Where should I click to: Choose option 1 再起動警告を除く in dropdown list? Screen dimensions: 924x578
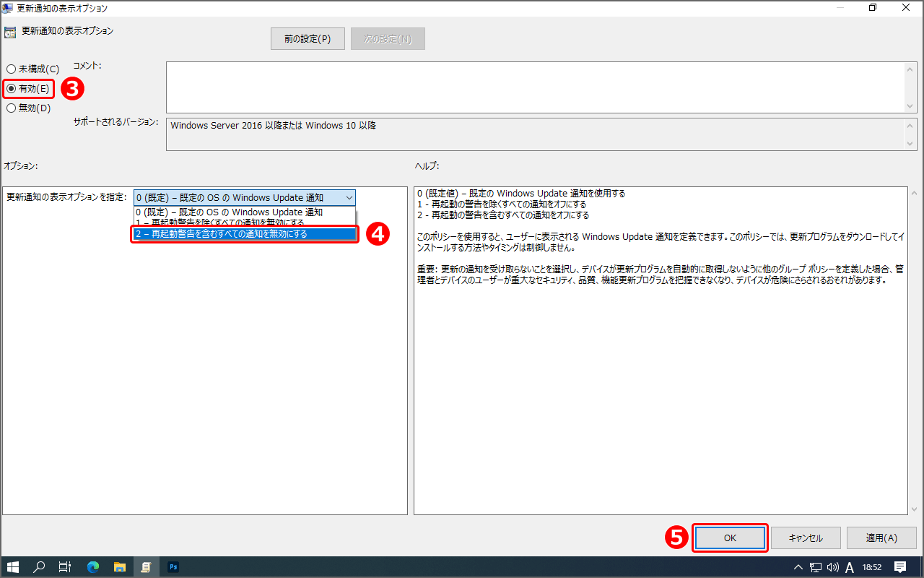coord(244,223)
